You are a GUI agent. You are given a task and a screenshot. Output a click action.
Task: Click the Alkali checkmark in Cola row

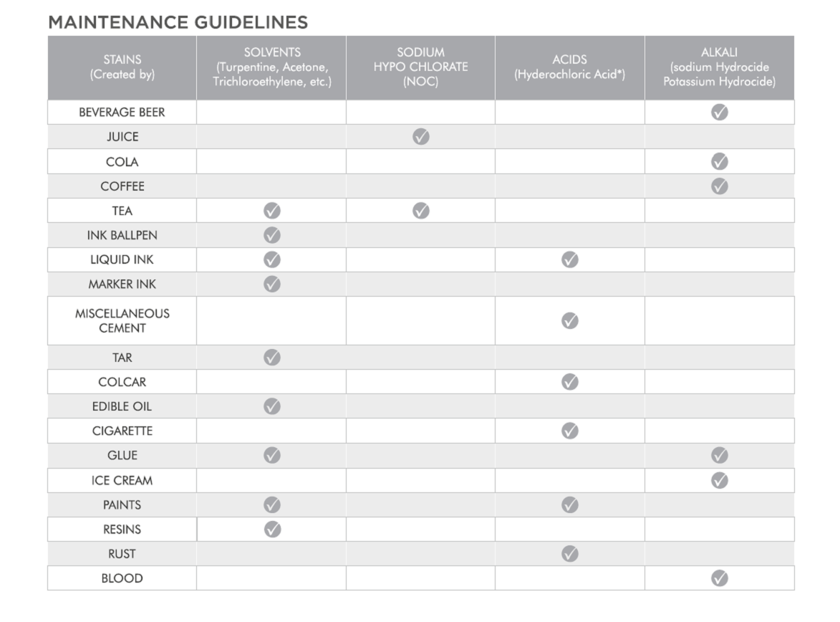719,161
